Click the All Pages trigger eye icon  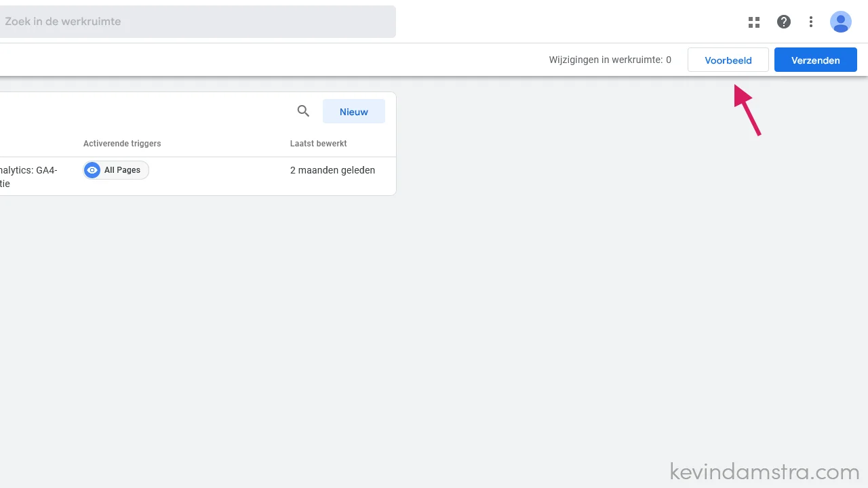pos(93,170)
